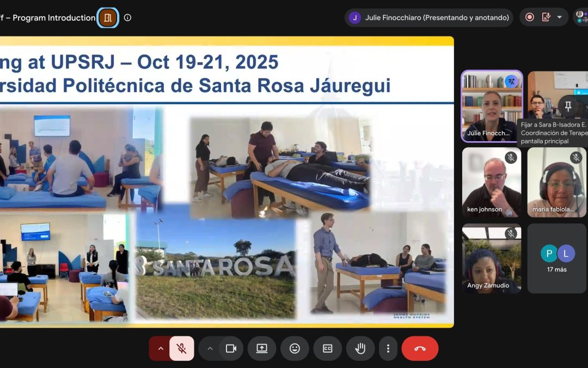Unmute the microphone

(182, 348)
